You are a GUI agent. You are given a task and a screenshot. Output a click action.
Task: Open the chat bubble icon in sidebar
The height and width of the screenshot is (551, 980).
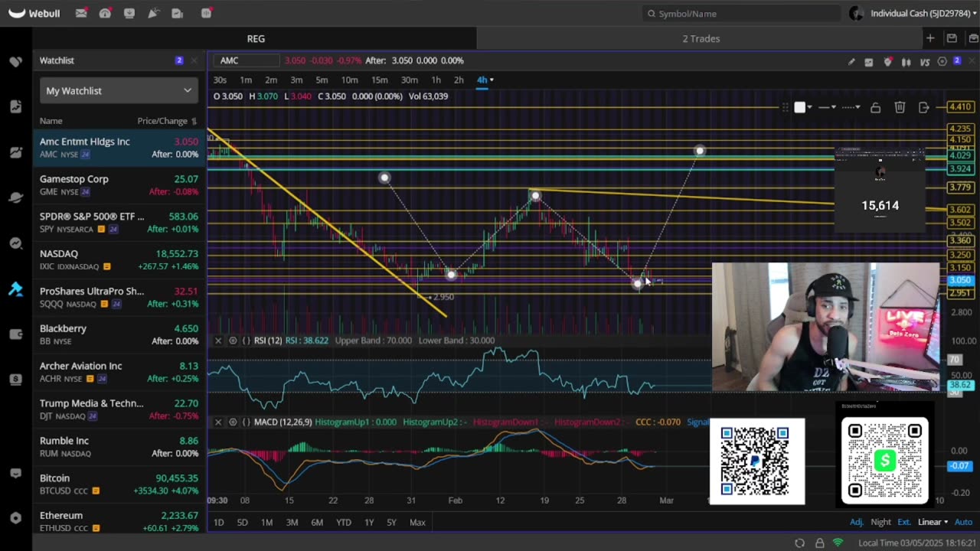click(x=15, y=474)
